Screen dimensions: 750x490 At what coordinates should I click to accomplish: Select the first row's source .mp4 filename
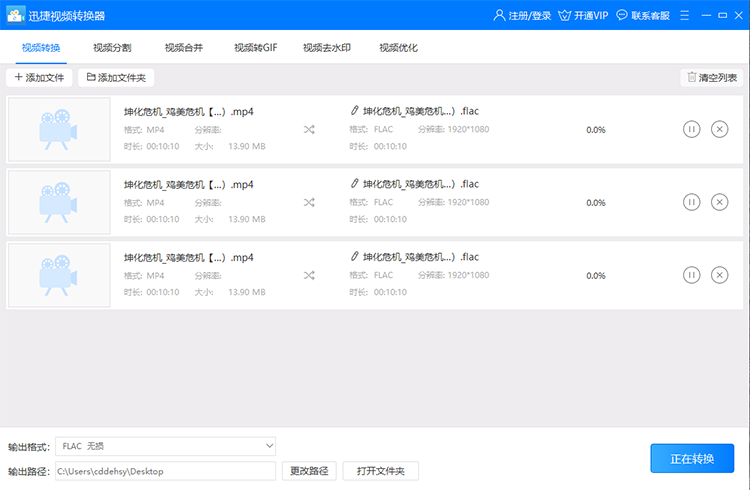[188, 111]
